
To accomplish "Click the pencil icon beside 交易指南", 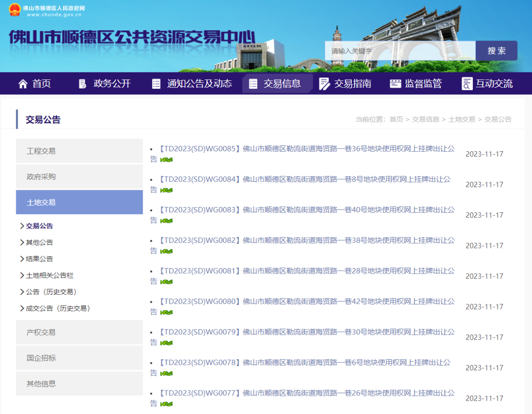I will click(x=324, y=84).
